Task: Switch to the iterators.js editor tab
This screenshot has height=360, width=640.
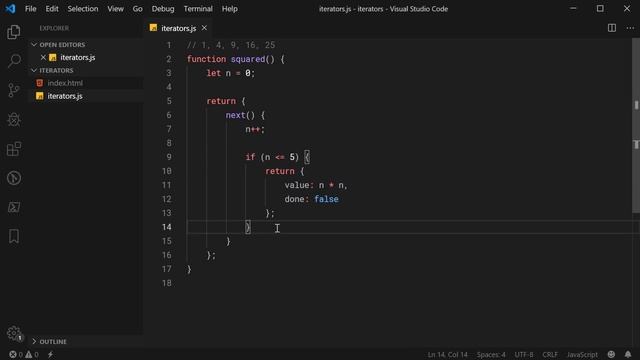Action: 178,28
